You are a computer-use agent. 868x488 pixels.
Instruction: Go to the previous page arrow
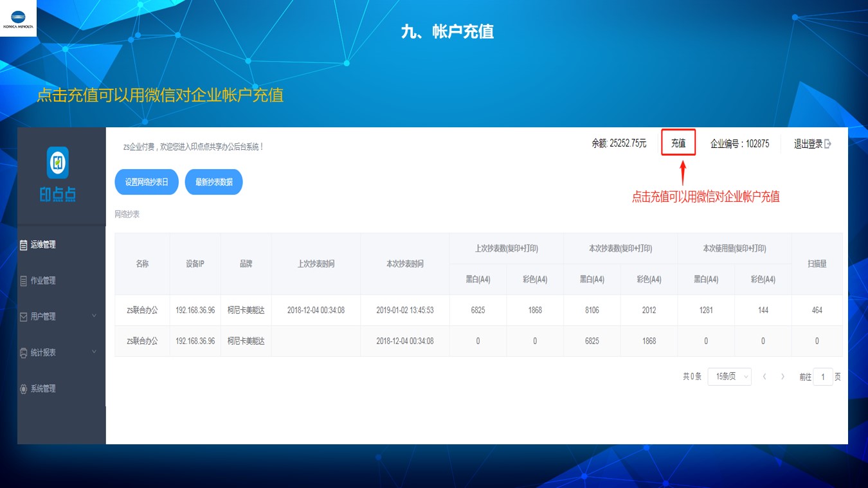click(x=764, y=377)
